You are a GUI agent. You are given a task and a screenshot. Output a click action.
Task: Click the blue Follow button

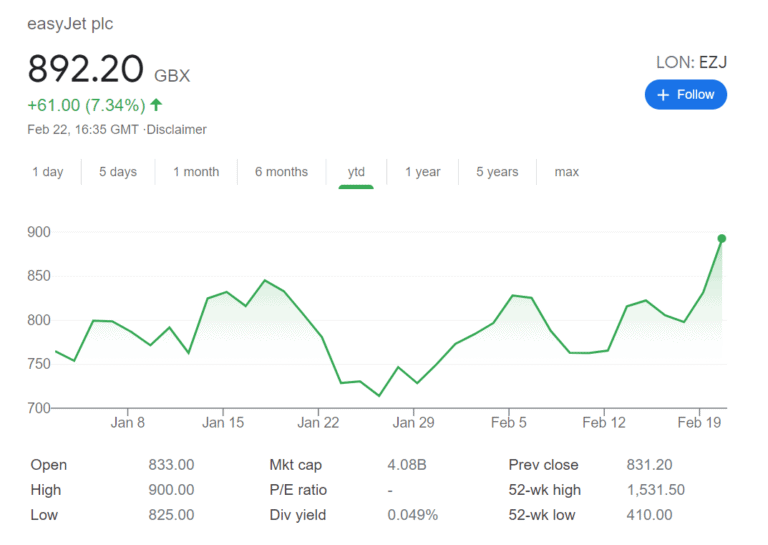coord(685,95)
